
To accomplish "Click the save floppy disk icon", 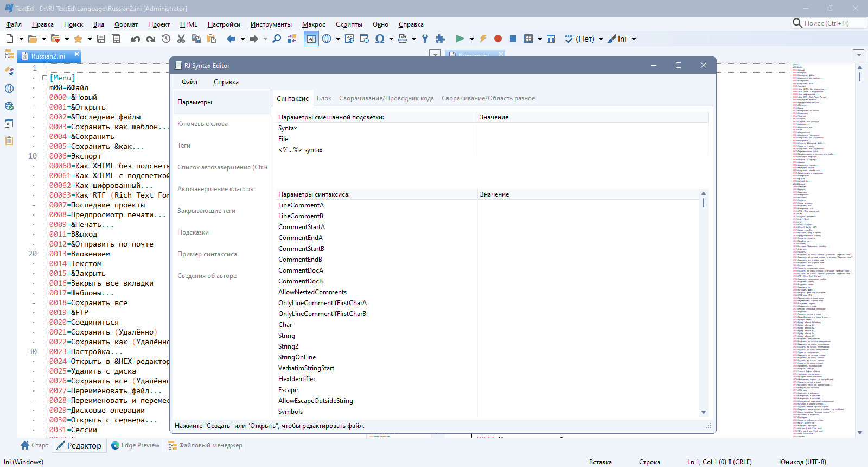I will tap(101, 39).
